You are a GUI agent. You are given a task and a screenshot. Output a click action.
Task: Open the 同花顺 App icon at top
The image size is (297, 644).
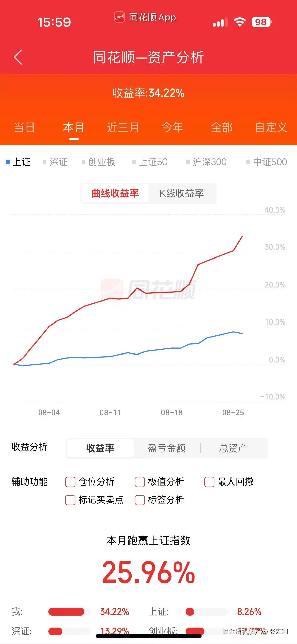(119, 18)
